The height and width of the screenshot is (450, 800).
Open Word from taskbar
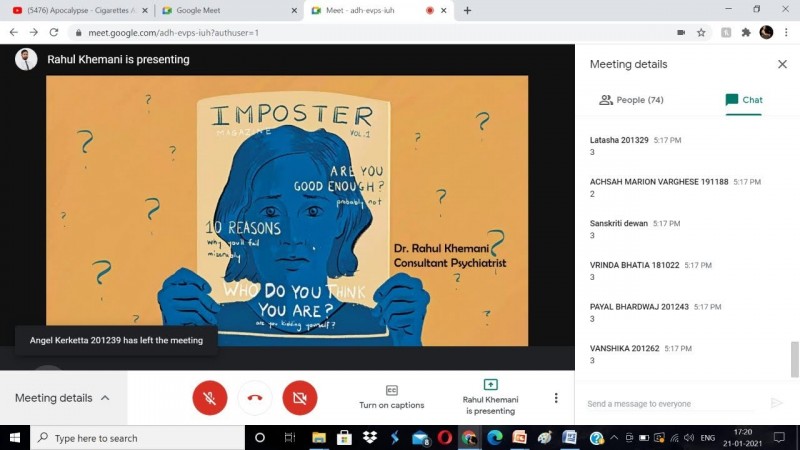[x=569, y=438]
